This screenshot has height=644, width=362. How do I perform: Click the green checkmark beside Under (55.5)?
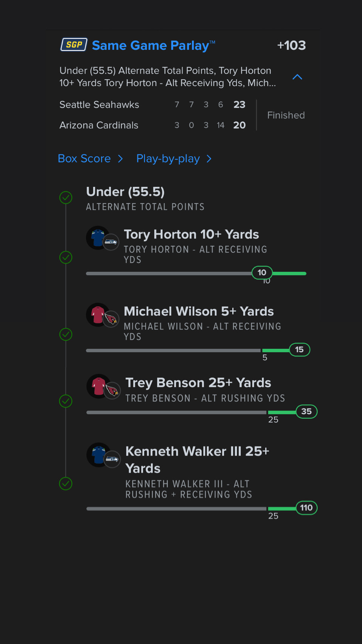pos(66,197)
